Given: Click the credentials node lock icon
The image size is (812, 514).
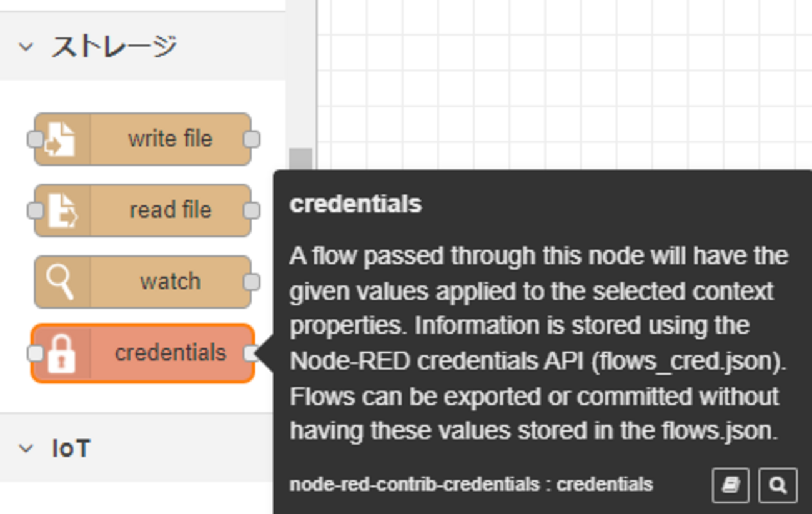Looking at the screenshot, I should tap(61, 353).
